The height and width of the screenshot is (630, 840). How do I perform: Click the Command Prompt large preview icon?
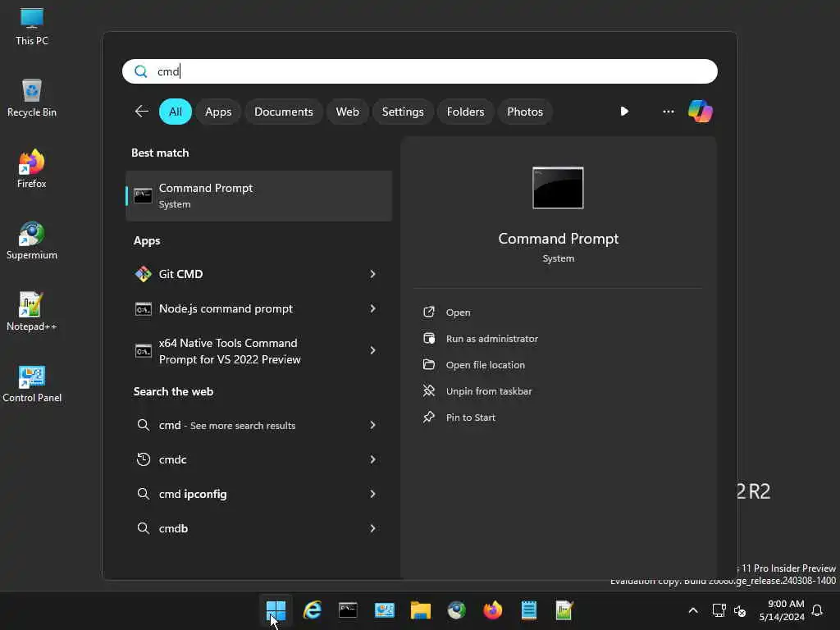tap(558, 188)
